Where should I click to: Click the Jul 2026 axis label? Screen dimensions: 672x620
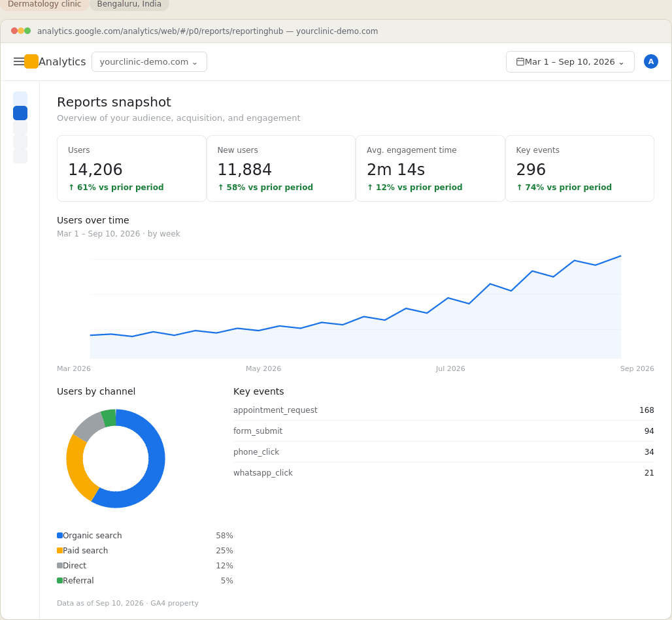pyautogui.click(x=450, y=368)
